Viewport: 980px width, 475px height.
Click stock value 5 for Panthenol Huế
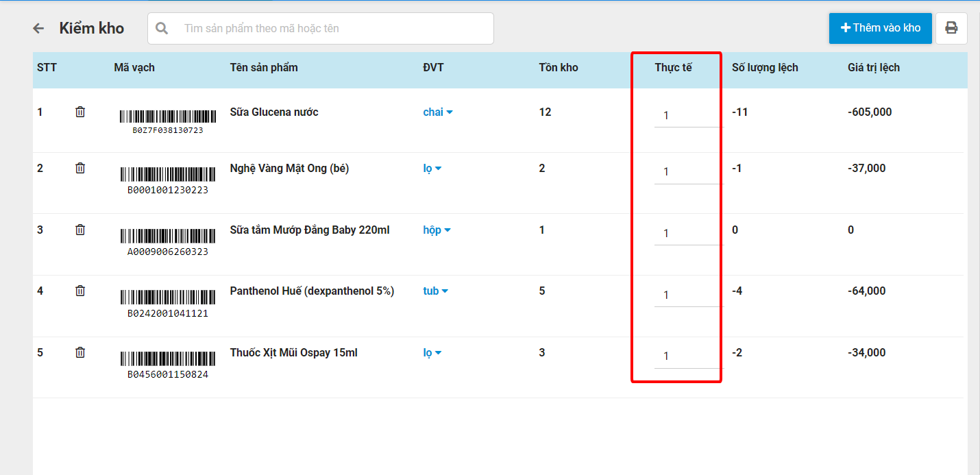pyautogui.click(x=542, y=291)
